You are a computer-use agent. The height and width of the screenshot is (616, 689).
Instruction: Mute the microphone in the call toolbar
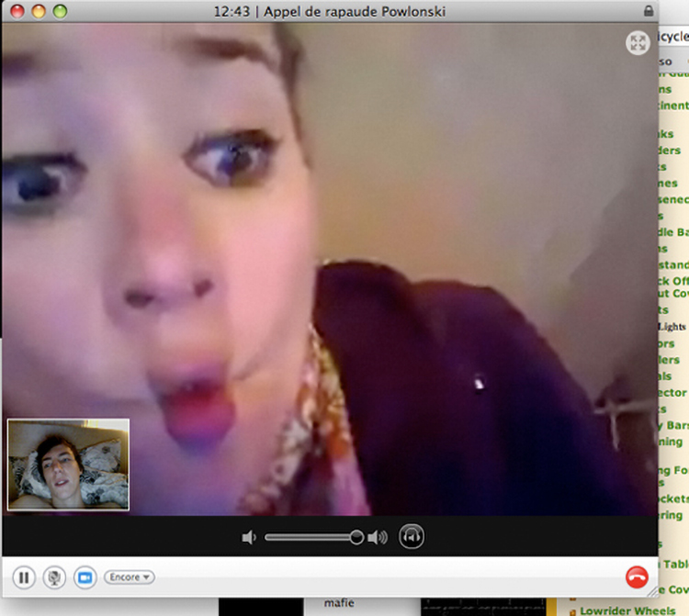pyautogui.click(x=54, y=577)
